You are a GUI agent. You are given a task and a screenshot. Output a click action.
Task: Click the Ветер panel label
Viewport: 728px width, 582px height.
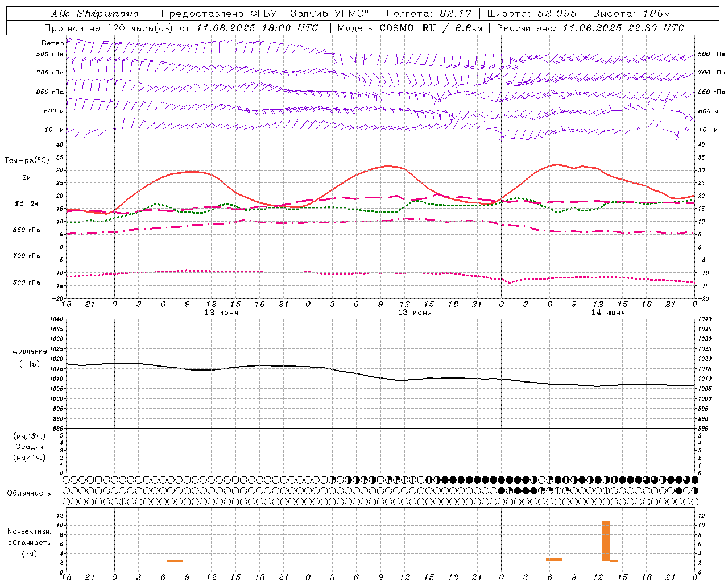click(52, 43)
